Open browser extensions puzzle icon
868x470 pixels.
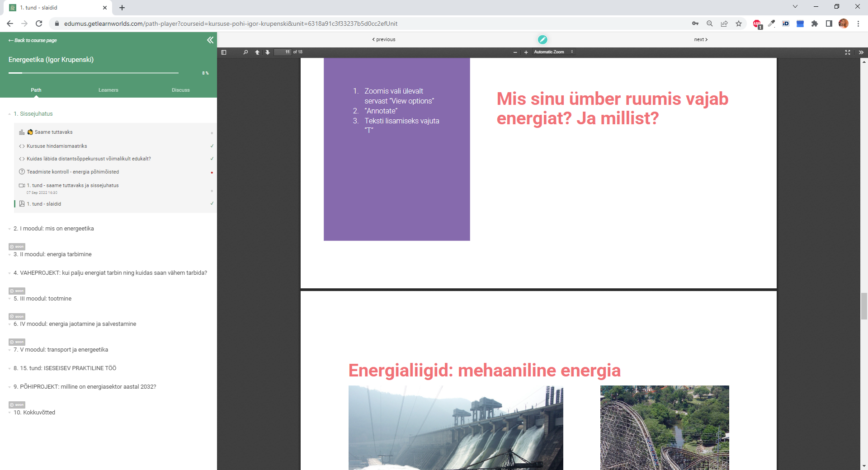pyautogui.click(x=815, y=23)
